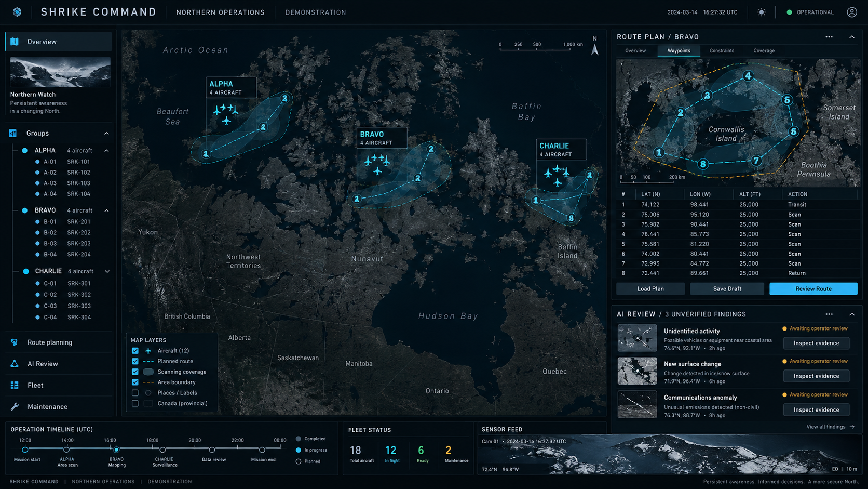Viewport: 868px width, 489px height.
Task: Click the BRAVO Mapping timeline marker
Action: click(116, 450)
